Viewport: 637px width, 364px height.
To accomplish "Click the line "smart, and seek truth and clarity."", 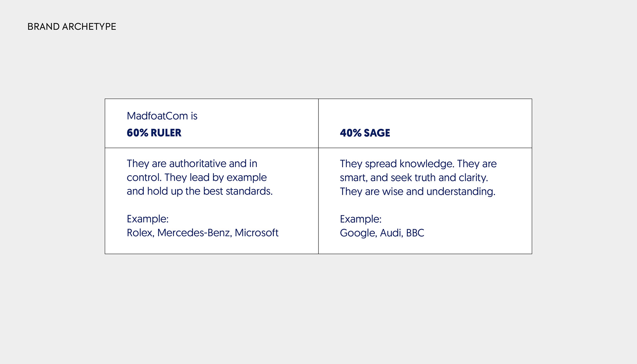I will click(414, 178).
